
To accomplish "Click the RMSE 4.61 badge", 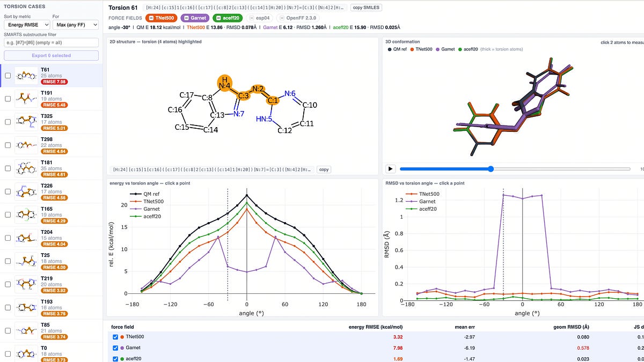I will click(x=54, y=175).
